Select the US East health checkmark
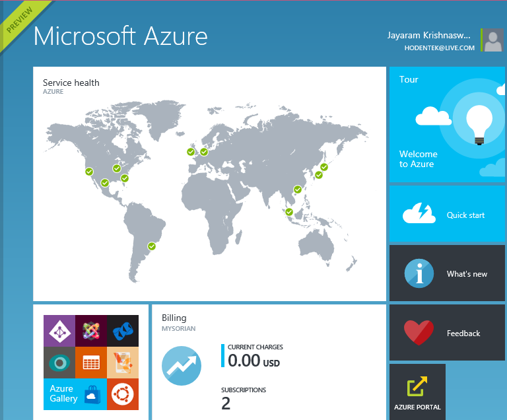Image resolution: width=507 pixels, height=420 pixels. [125, 178]
